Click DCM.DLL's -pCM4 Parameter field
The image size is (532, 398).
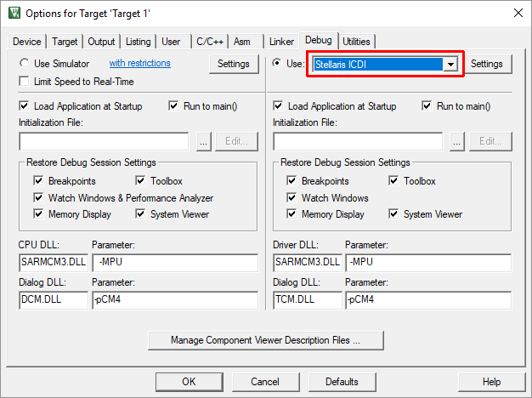point(175,300)
